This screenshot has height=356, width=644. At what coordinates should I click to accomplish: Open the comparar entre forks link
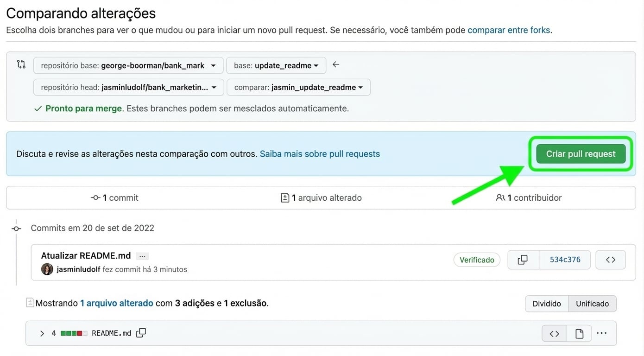509,30
